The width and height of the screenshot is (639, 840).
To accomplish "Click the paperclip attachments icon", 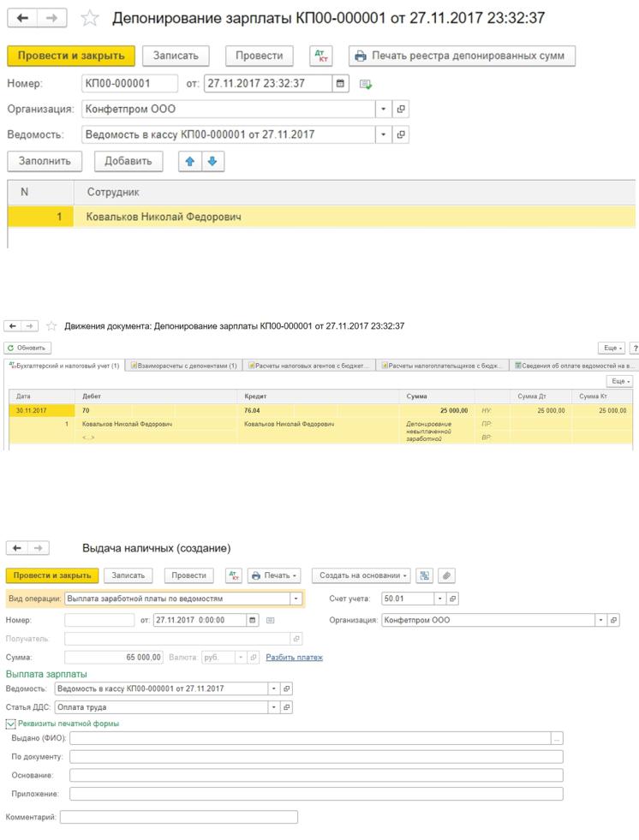I will (x=447, y=575).
